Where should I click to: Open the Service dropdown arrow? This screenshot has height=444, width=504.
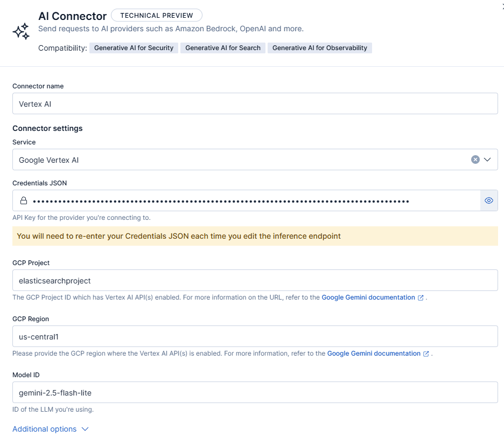click(487, 159)
